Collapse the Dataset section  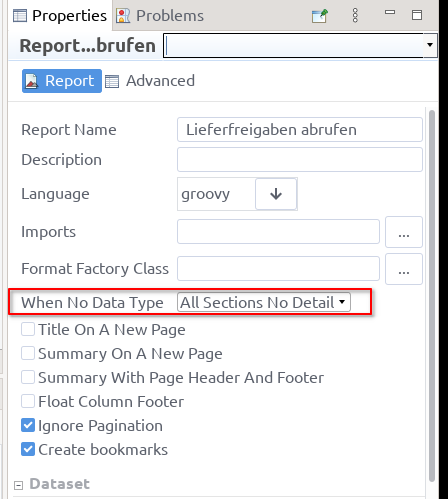click(19, 485)
